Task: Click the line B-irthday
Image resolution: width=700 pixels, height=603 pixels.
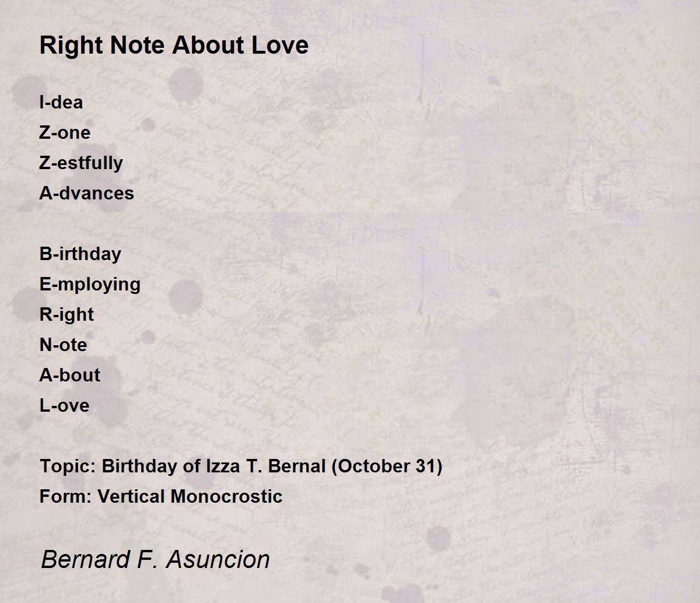Action: 80,254
